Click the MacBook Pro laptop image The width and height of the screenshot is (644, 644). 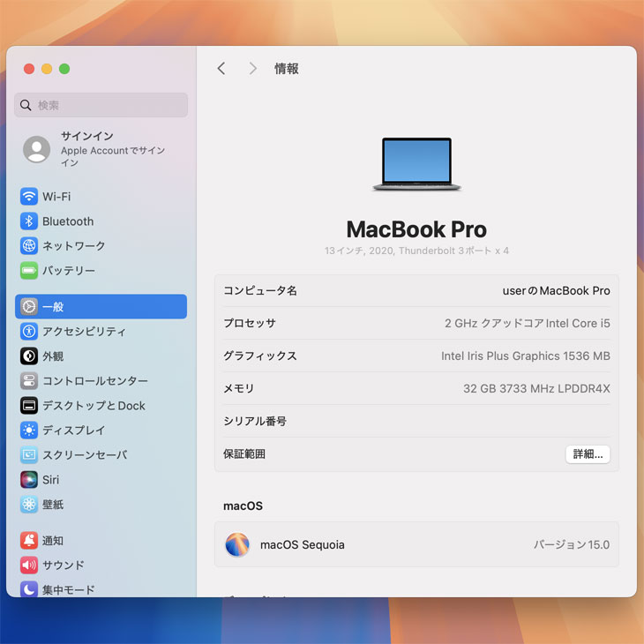pyautogui.click(x=416, y=164)
